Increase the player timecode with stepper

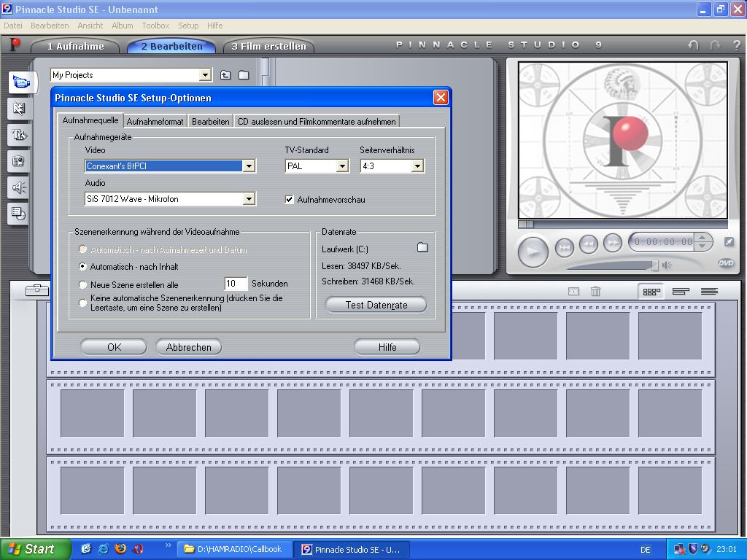coord(702,238)
